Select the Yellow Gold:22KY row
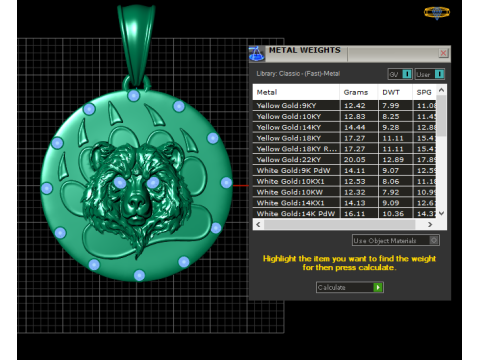Image resolution: width=480 pixels, height=360 pixels. (x=344, y=160)
